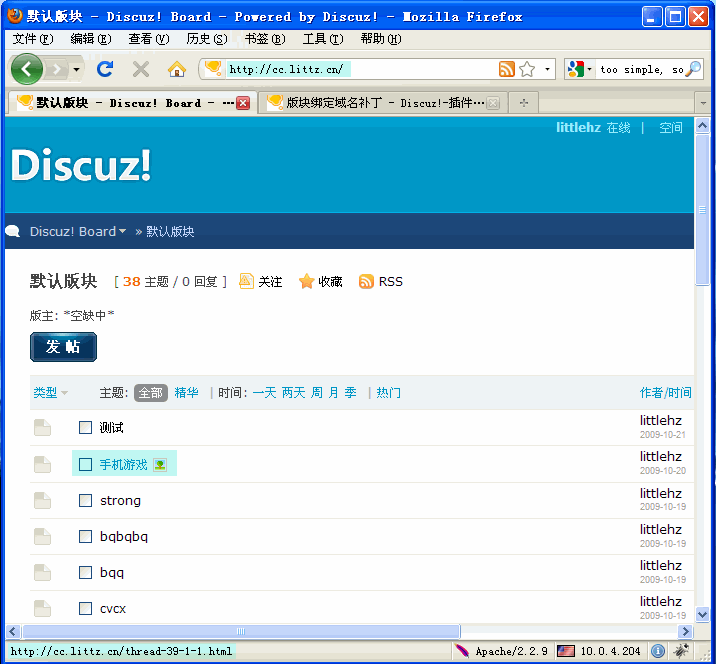Open the search engine selector dropdown
The width and height of the screenshot is (716, 664).
(589, 69)
